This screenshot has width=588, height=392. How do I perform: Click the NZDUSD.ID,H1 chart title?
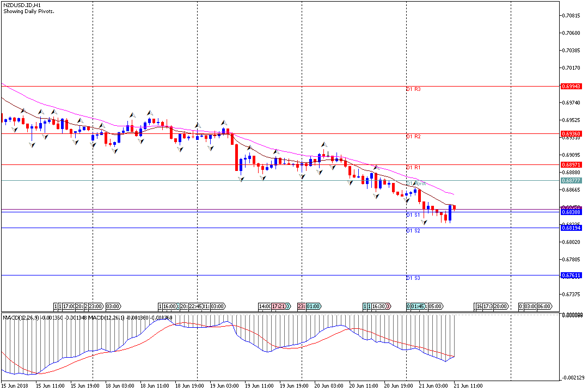[x=22, y=5]
